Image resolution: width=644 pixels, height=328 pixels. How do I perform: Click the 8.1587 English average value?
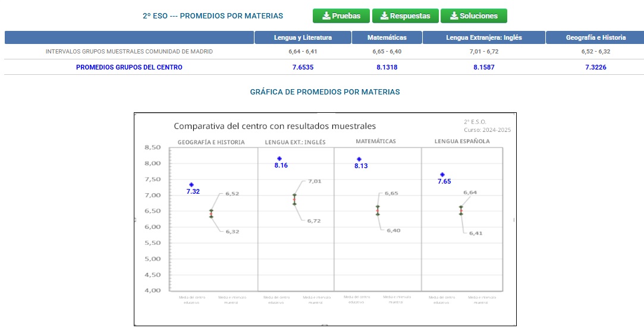(483, 68)
